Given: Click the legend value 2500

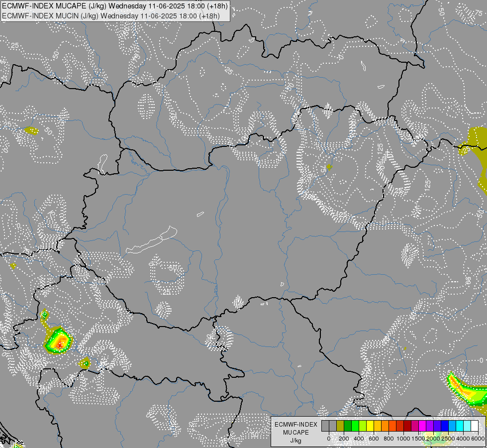Looking at the screenshot, I should 448,439.
